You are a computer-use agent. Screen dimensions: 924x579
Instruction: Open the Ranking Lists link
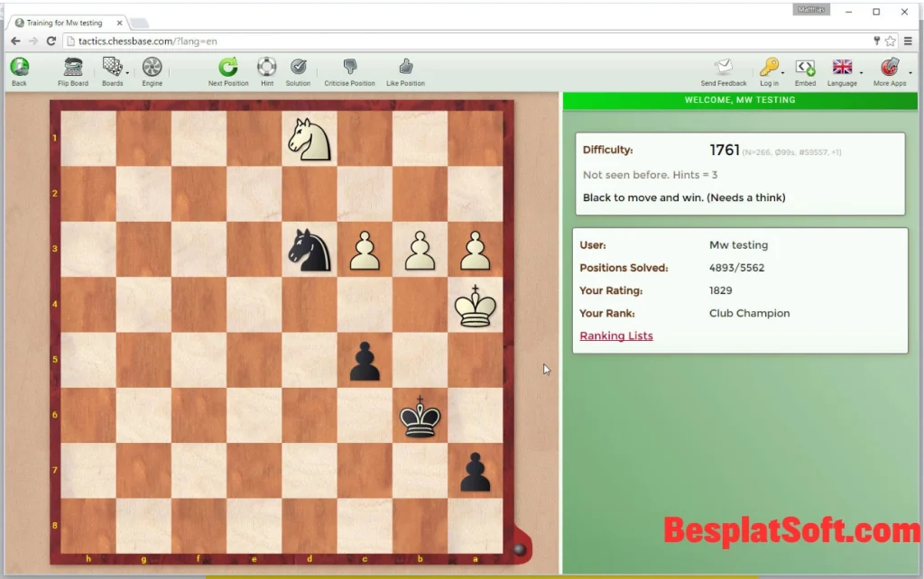[x=616, y=335]
